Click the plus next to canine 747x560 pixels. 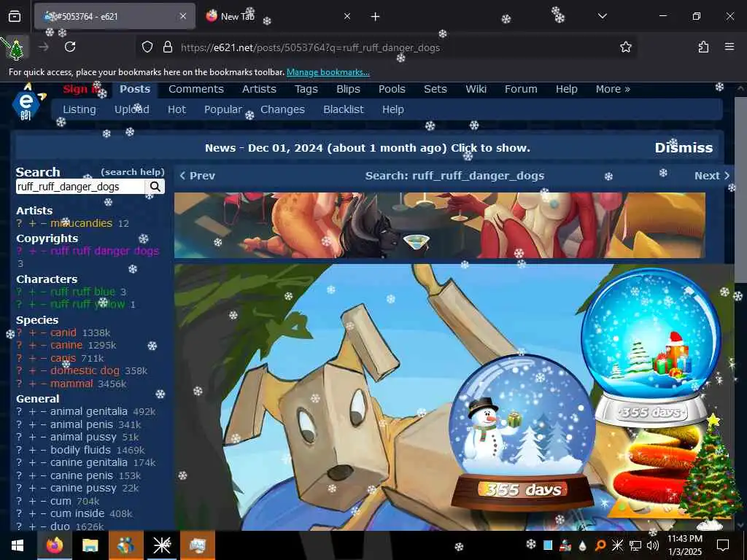[x=32, y=345]
